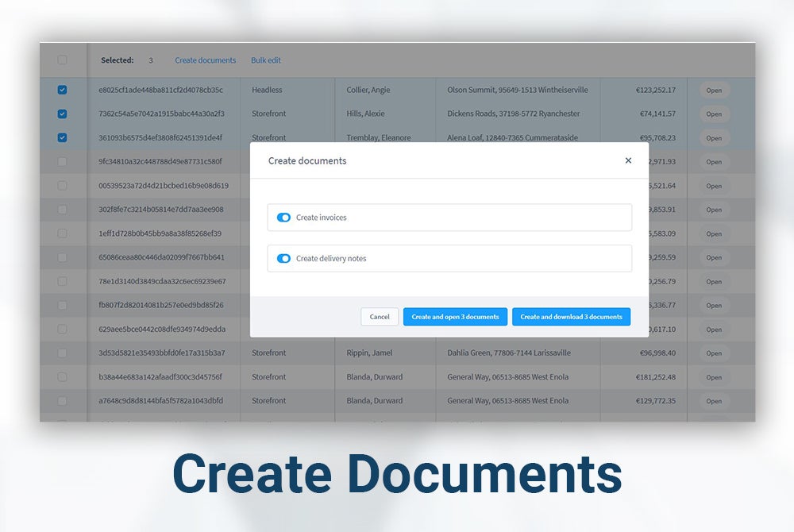Click Open status for €181,252.48 order

pyautogui.click(x=714, y=377)
